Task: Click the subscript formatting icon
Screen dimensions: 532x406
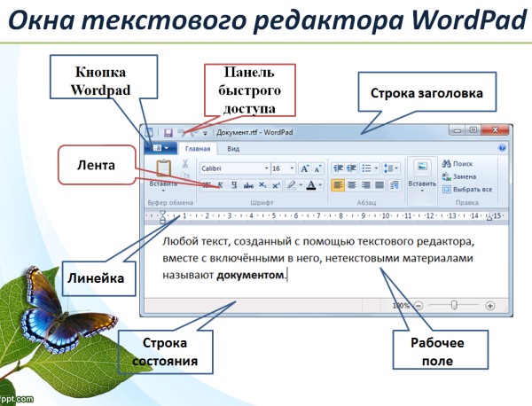Action: (x=262, y=185)
